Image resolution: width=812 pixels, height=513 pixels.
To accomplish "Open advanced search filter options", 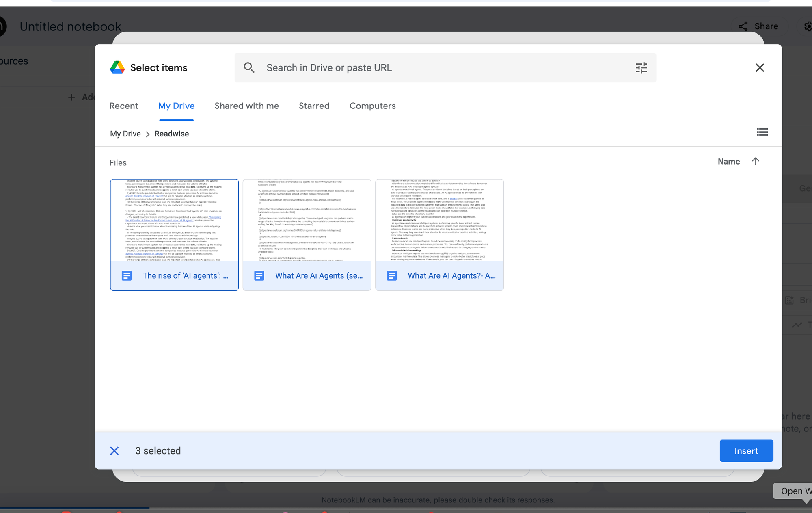I will click(641, 68).
